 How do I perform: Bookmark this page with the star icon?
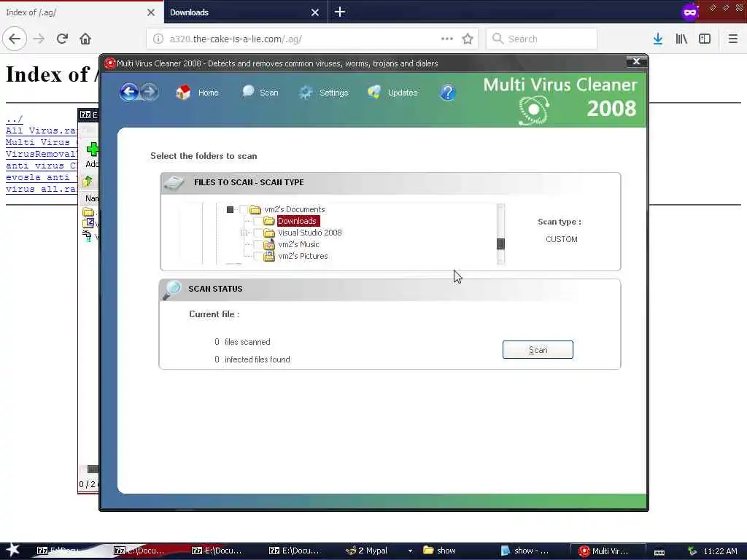(468, 39)
